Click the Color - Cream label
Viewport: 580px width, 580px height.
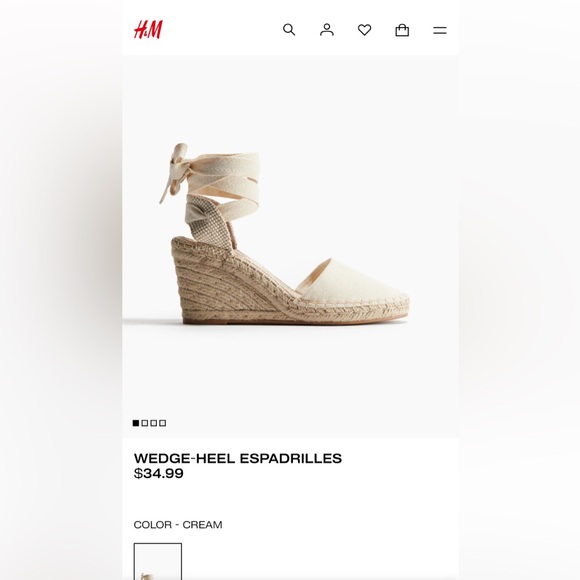(x=178, y=525)
